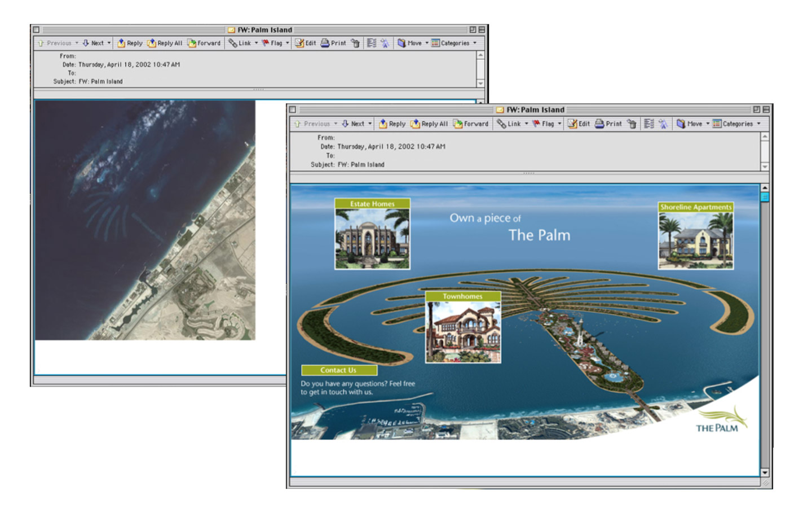Forward the message from the front window
812x508 pixels.
pos(471,124)
